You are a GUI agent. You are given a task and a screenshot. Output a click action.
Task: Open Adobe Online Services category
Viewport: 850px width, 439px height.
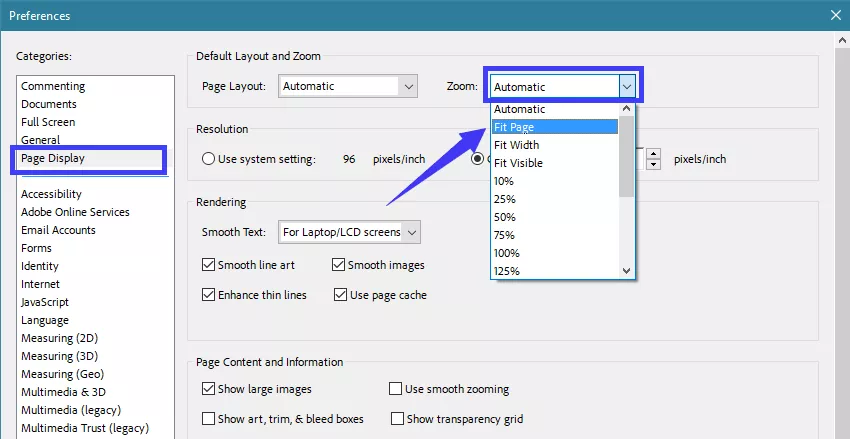coord(75,212)
